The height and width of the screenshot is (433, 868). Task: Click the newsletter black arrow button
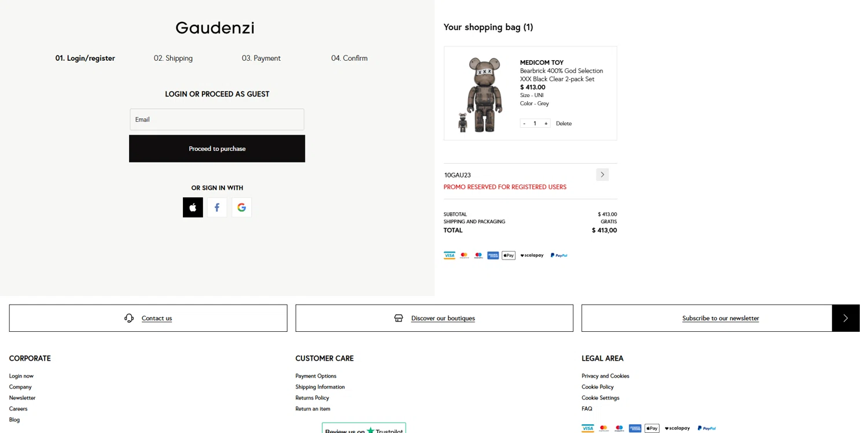click(x=845, y=318)
